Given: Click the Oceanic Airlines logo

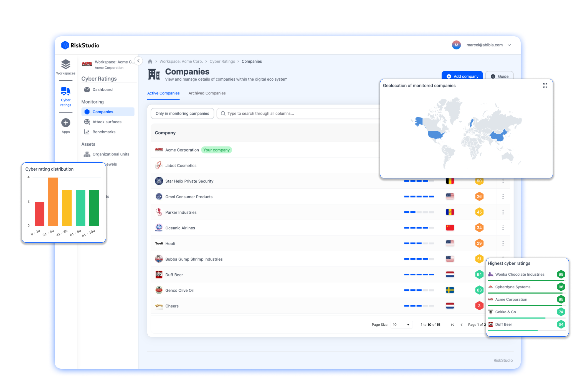Looking at the screenshot, I should (x=159, y=228).
